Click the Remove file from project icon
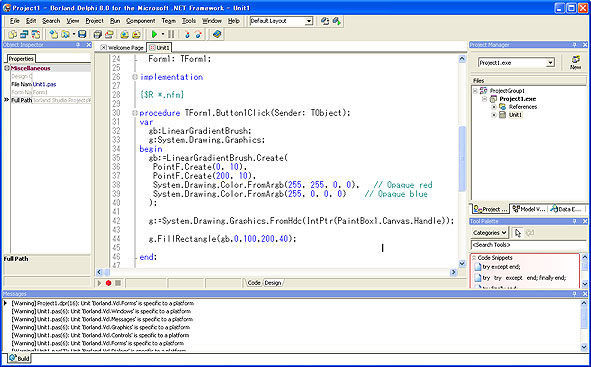Image resolution: width=591 pixels, height=367 pixels. pos(136,34)
